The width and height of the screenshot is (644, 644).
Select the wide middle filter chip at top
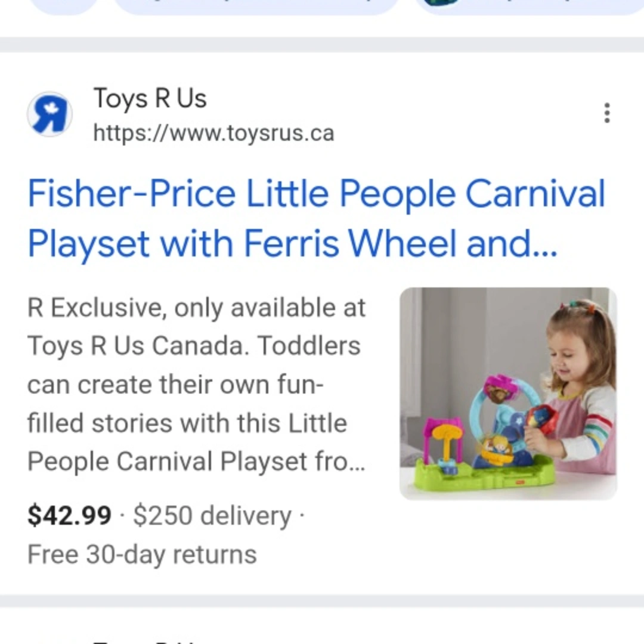(x=255, y=5)
